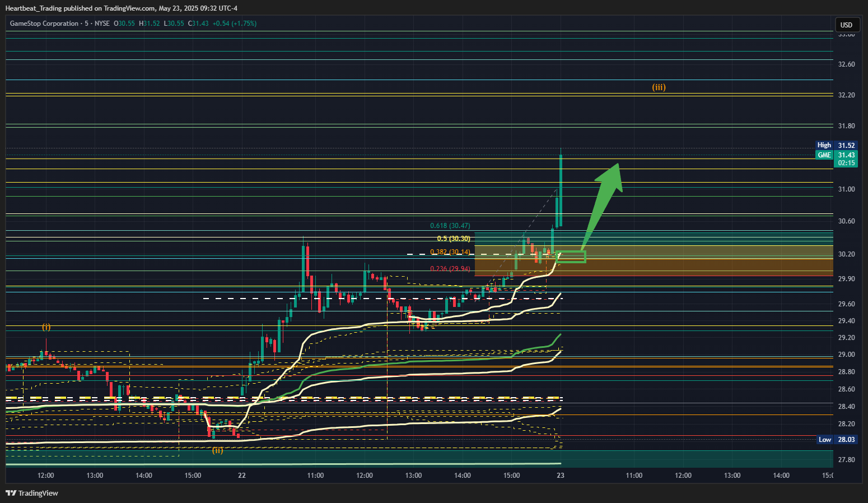Click the publisher header line Heartbeat_Trading
The image size is (868, 503).
(x=121, y=8)
